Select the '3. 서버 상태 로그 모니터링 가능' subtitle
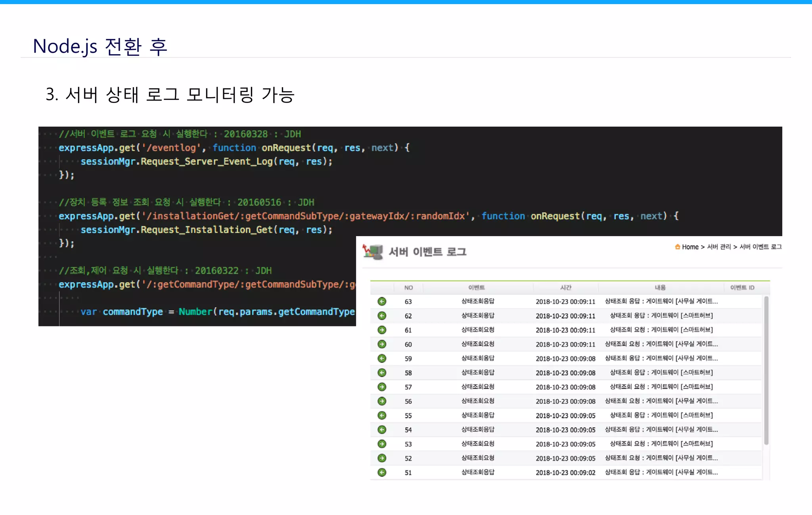Image resolution: width=812 pixels, height=515 pixels. (x=170, y=95)
